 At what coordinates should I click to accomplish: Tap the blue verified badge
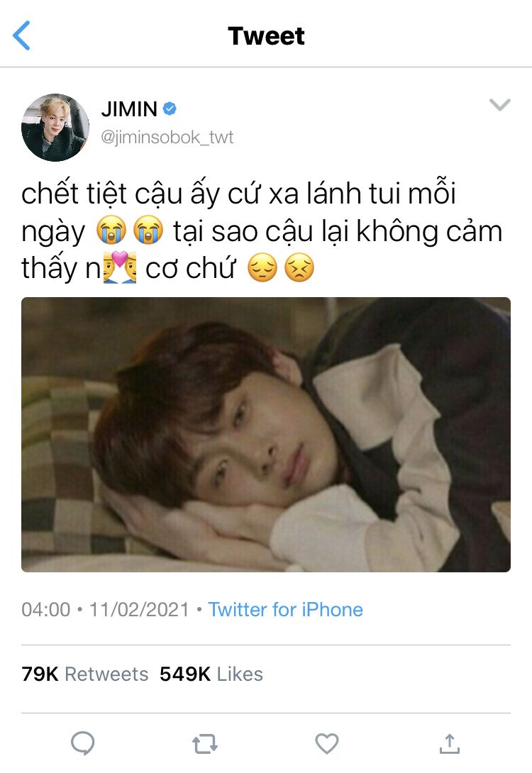[x=170, y=109]
